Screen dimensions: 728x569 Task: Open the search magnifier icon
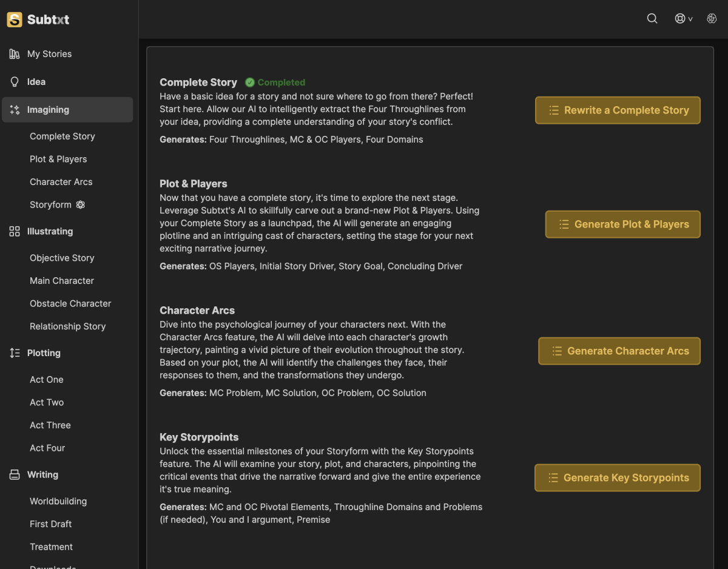tap(652, 19)
